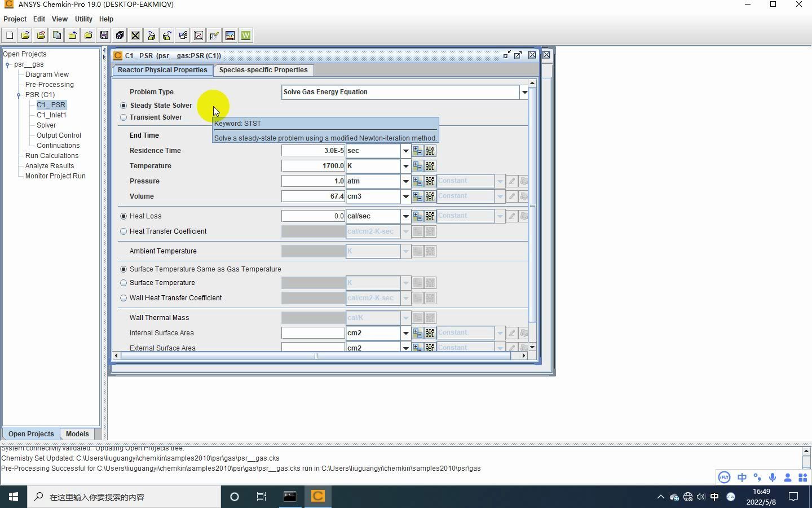812x508 pixels.
Task: Click the sliders icon in the Internal Surface Area row
Action: [430, 333]
